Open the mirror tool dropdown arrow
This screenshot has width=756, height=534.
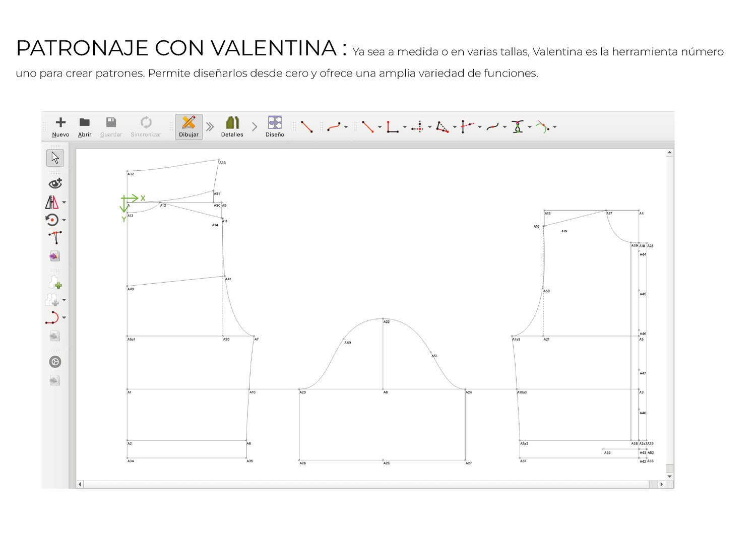click(64, 203)
